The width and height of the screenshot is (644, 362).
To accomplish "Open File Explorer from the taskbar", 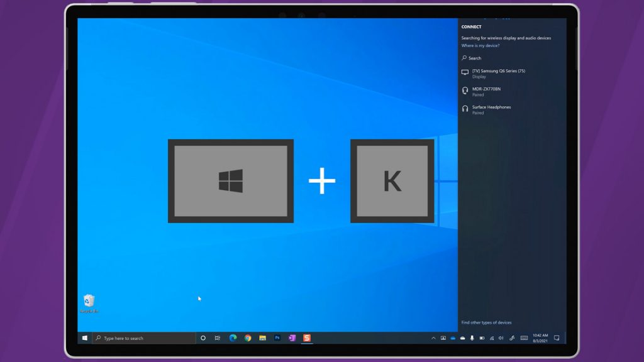I will coord(262,338).
